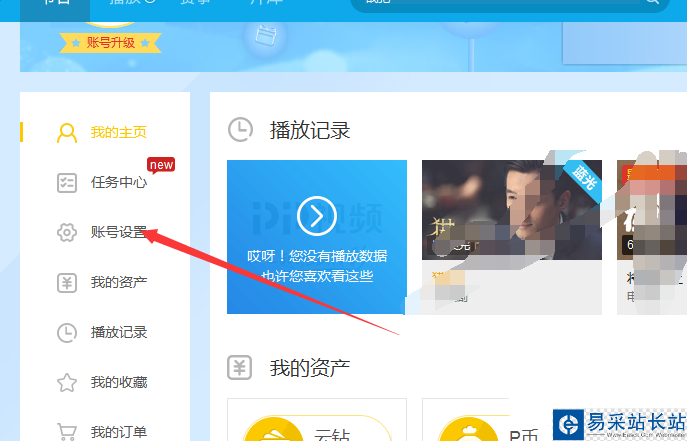Select the 播放记录 sidebar label
This screenshot has width=687, height=441.
pos(119,332)
